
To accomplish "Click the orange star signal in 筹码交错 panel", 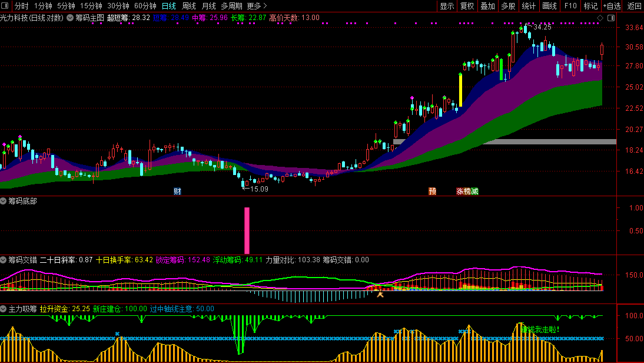I will (380, 293).
